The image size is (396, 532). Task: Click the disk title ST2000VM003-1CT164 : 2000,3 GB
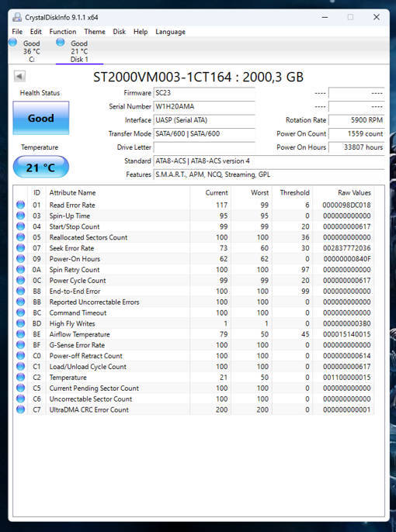(x=198, y=77)
